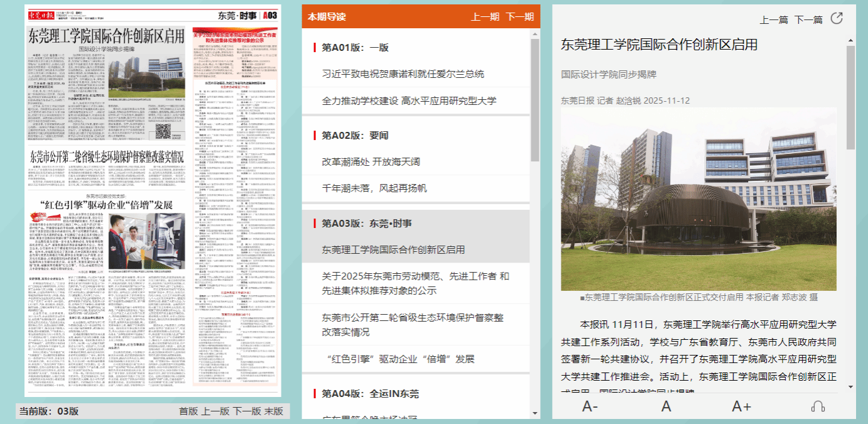Screen dimensions: 868x424
Task: Click the QR code on the newspaper page
Action: coord(163,131)
